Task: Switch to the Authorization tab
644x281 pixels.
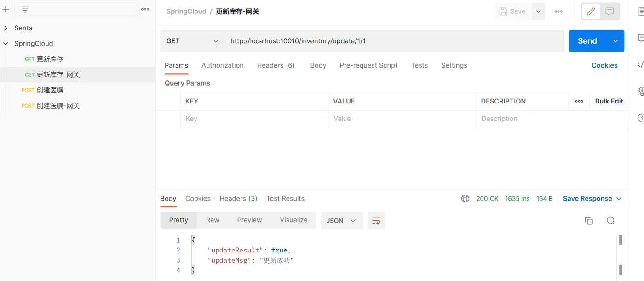Action: [223, 65]
